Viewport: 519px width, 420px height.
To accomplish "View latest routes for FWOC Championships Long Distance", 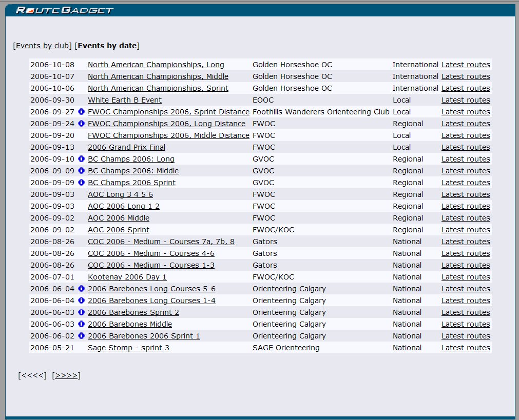I will click(466, 124).
